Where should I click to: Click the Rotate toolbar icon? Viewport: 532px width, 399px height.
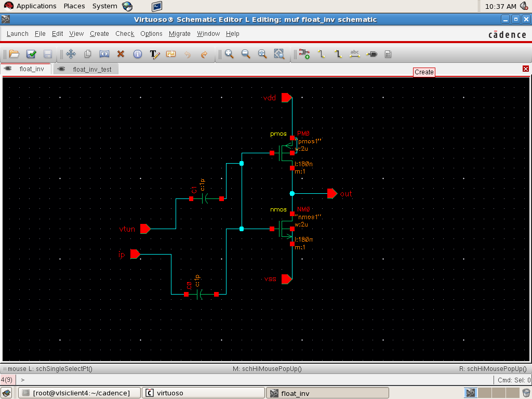[x=171, y=54]
